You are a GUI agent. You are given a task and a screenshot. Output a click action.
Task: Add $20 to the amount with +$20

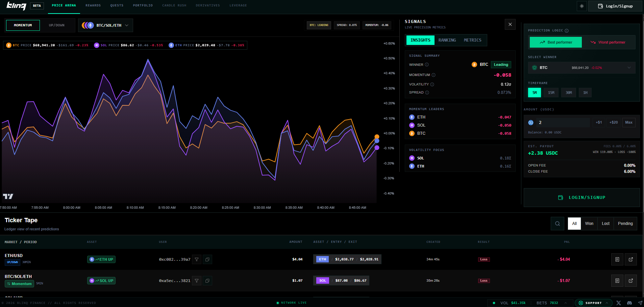613,123
